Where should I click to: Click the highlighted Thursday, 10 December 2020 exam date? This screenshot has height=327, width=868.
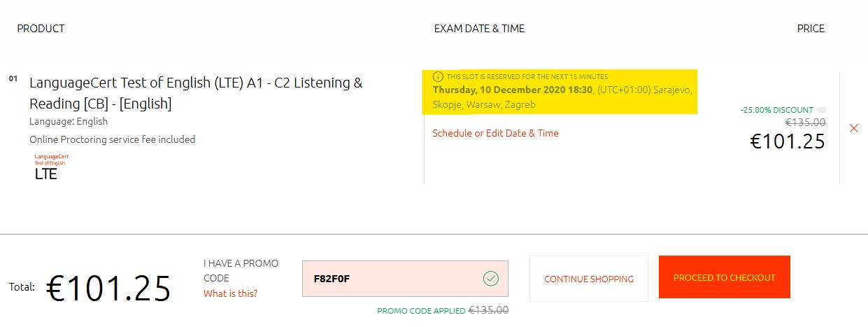[513, 90]
